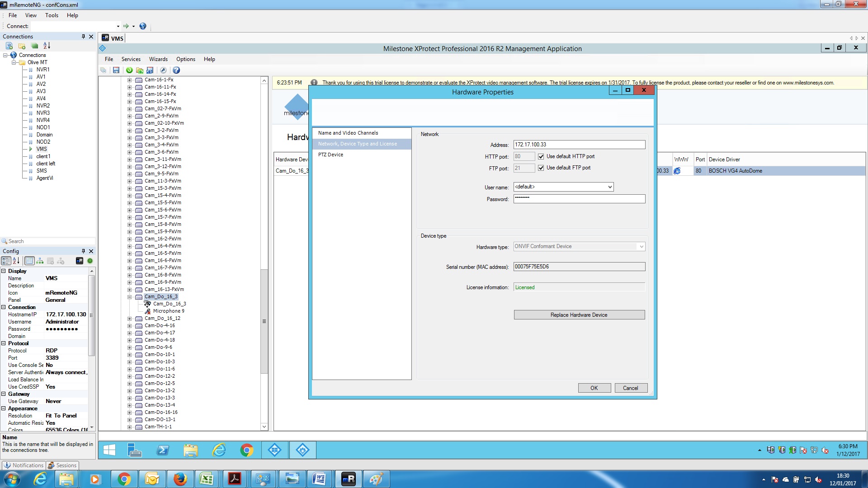Image resolution: width=868 pixels, height=488 pixels.
Task: Click Chrome icon in remote session taskbar
Action: [247, 450]
